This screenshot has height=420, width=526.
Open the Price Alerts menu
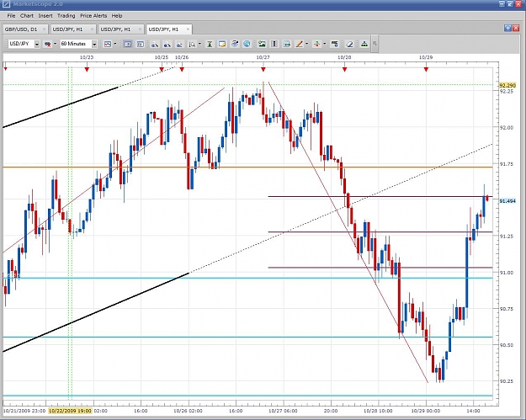93,16
